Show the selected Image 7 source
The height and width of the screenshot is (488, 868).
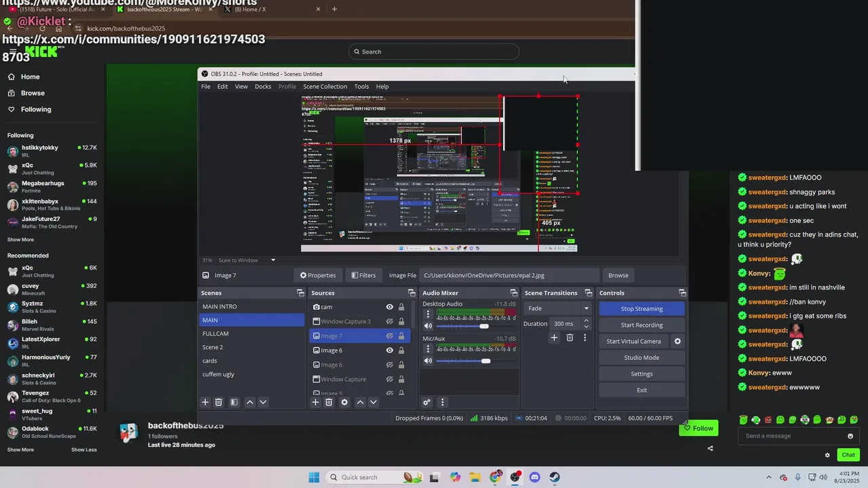(x=389, y=335)
